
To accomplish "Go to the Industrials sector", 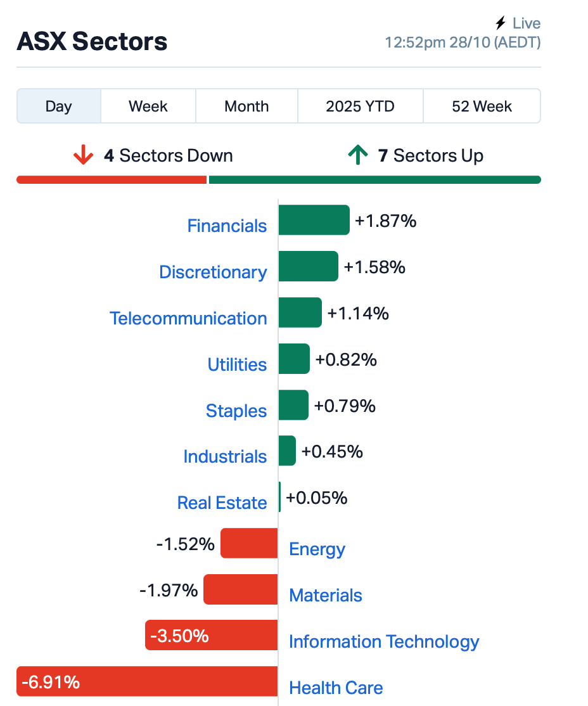I will (225, 456).
